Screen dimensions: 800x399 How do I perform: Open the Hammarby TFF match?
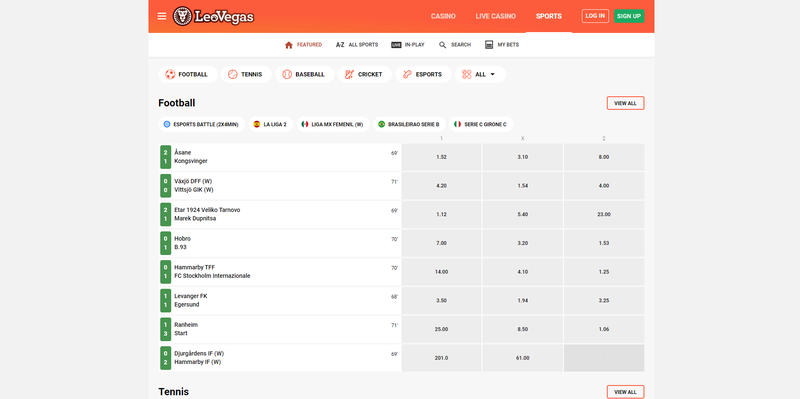[x=280, y=272]
